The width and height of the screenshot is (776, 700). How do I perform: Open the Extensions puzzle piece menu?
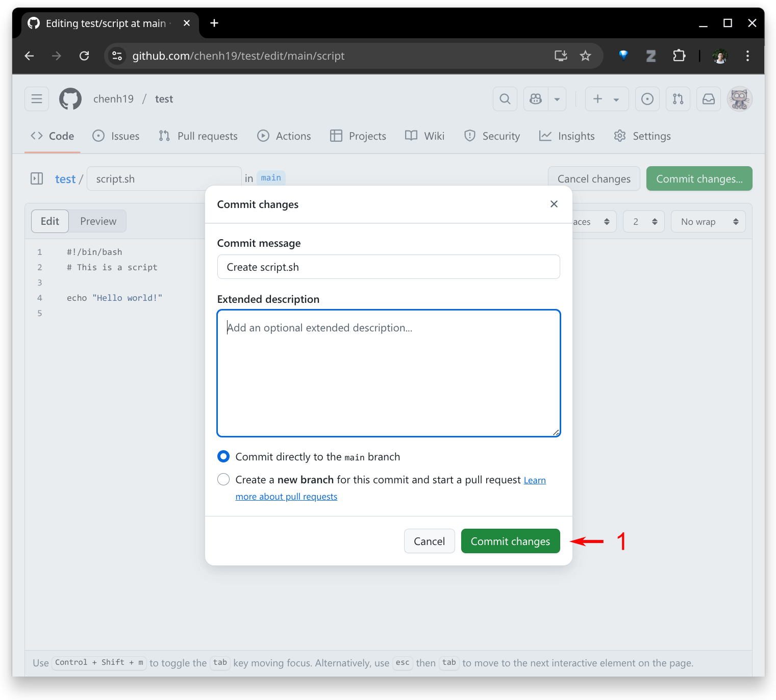click(679, 56)
